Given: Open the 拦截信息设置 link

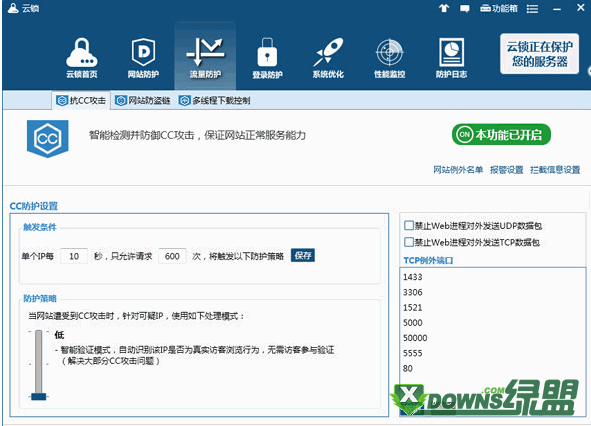Looking at the screenshot, I should pos(555,170).
